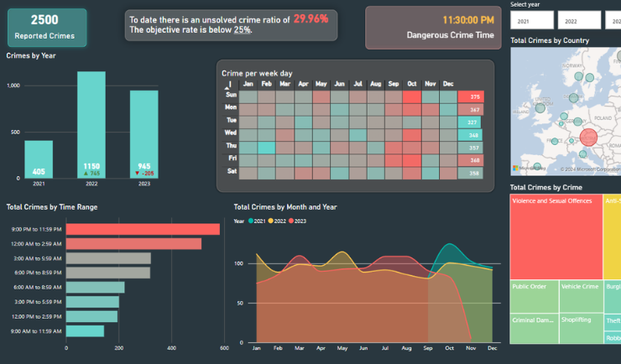621x364 pixels.
Task: Select the 2022 year slicer button
Action: (578, 20)
